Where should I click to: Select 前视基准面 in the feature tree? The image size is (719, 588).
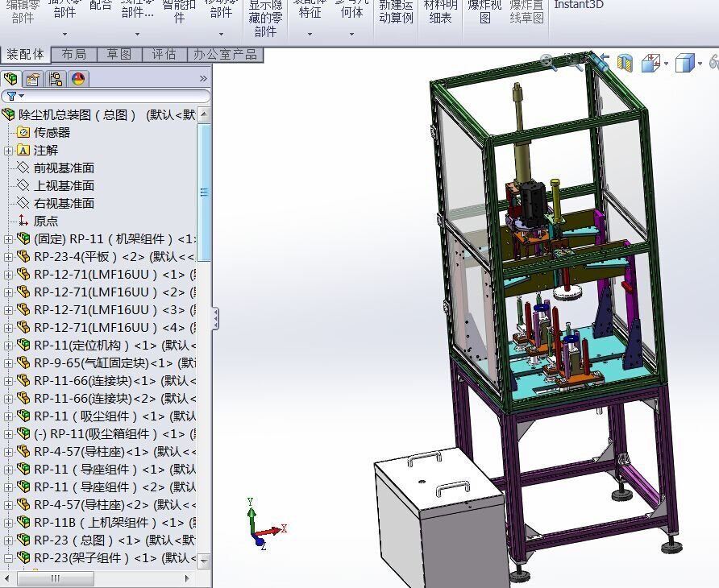[64, 168]
